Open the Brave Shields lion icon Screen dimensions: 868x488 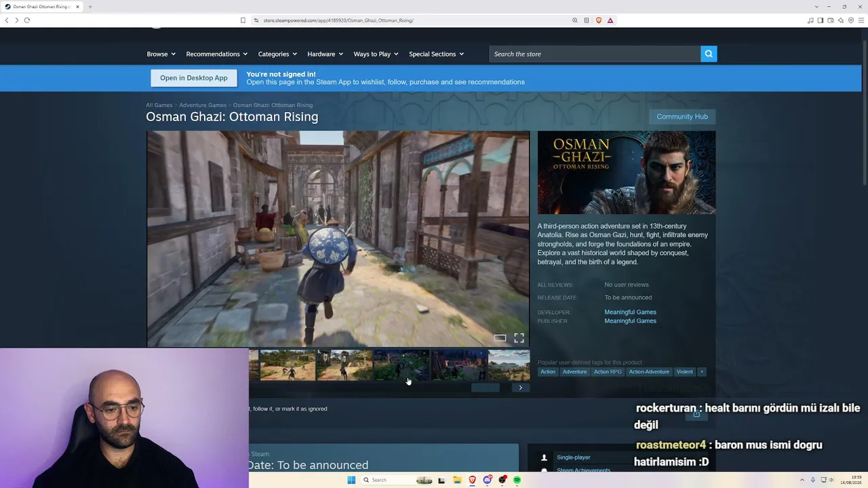(598, 20)
